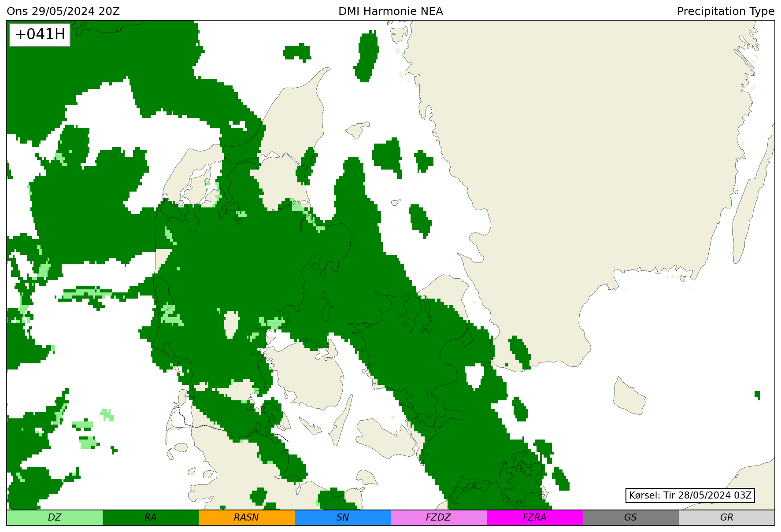Image resolution: width=781 pixels, height=532 pixels.
Task: Click the FZRA magenta legend swatch
Action: [535, 517]
